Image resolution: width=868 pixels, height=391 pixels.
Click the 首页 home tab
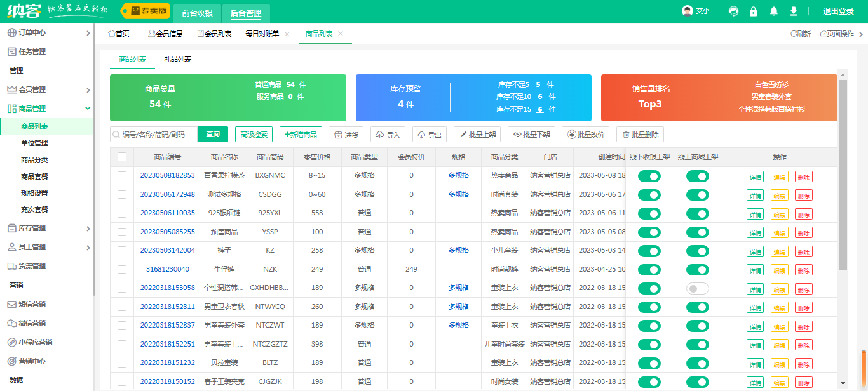coord(119,34)
